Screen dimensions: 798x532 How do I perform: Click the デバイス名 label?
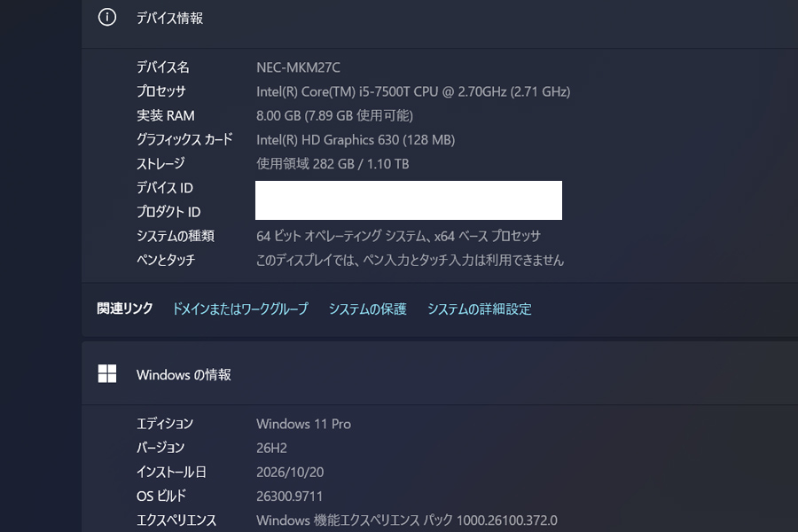point(162,67)
